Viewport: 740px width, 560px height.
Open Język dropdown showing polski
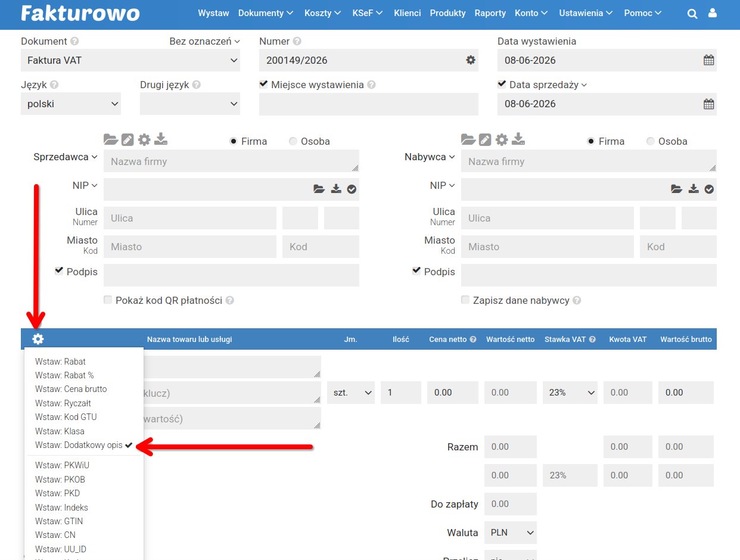(71, 104)
